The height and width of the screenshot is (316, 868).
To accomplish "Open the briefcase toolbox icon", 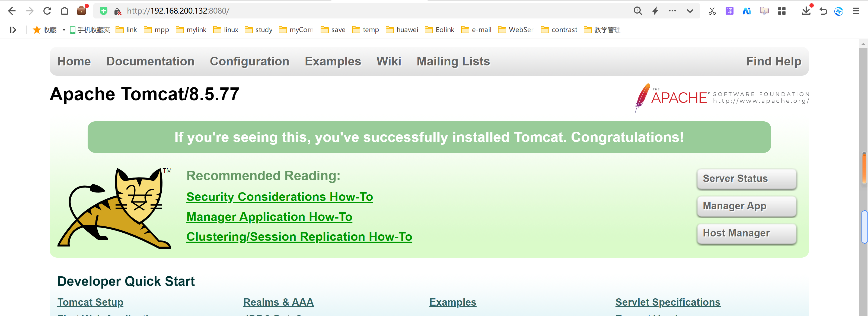I will click(82, 11).
